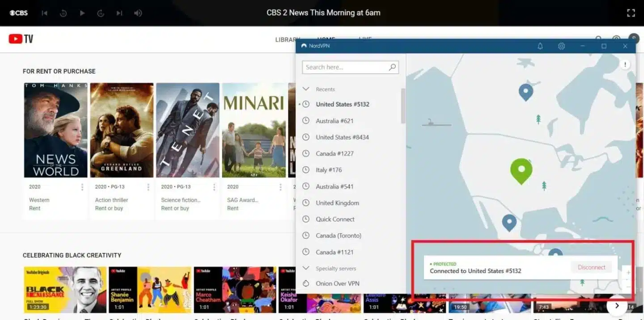
Task: Open NordVPN settings gear
Action: click(x=561, y=46)
